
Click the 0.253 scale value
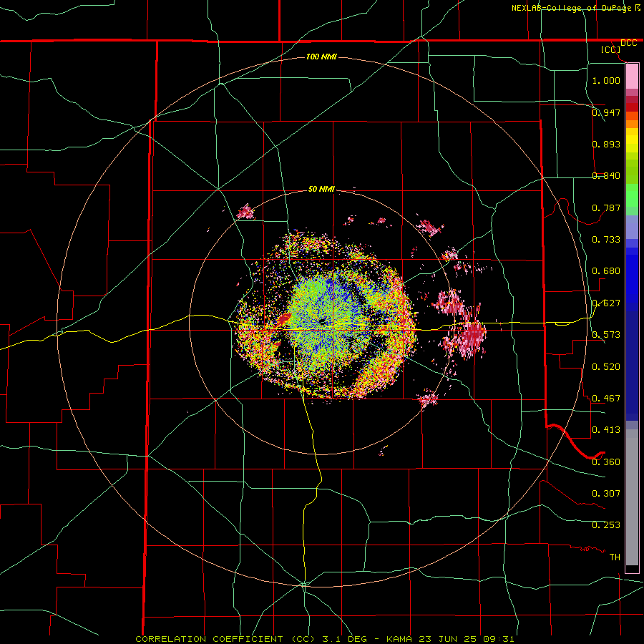point(606,525)
